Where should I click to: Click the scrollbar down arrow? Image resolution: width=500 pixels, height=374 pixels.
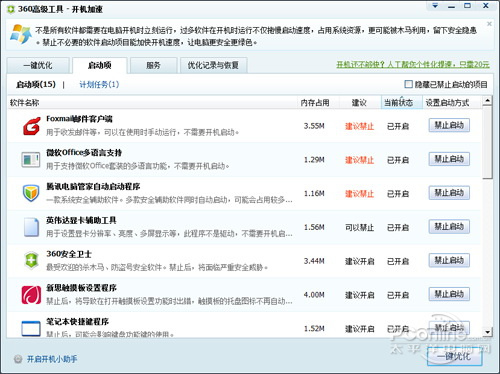point(487,332)
